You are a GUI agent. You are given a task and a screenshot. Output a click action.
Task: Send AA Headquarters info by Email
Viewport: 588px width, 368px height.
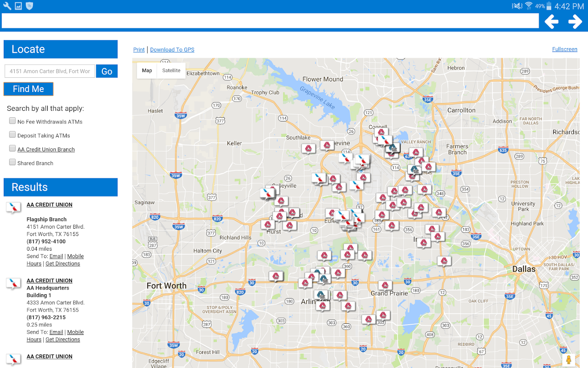[56, 332]
